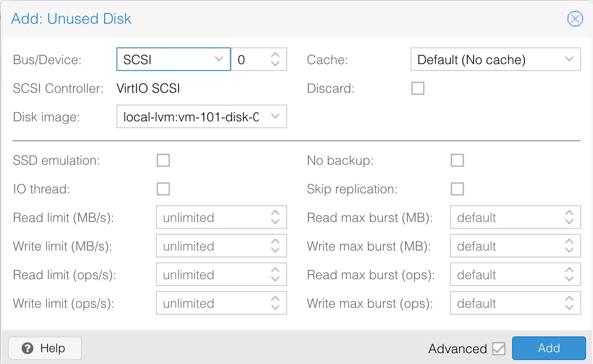Open the Disk image selector dropdown
This screenshot has width=593, height=364.
tap(275, 117)
